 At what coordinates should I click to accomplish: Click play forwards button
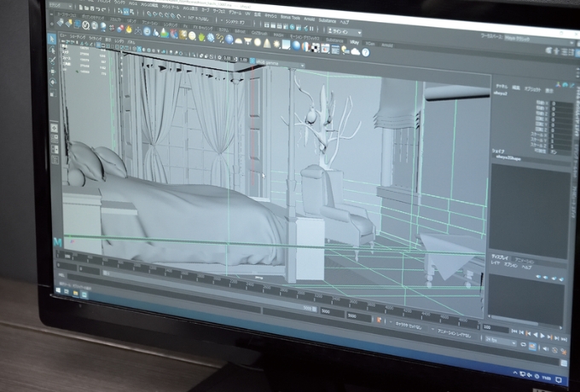coord(542,336)
